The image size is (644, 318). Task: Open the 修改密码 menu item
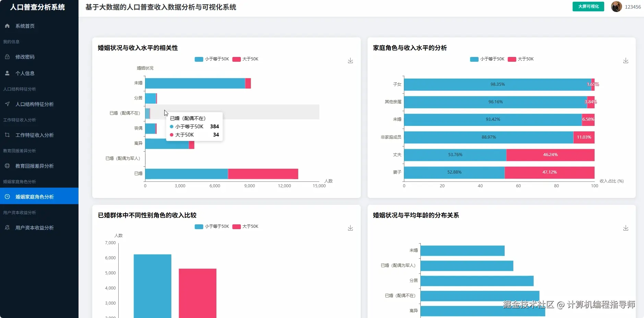click(x=39, y=57)
